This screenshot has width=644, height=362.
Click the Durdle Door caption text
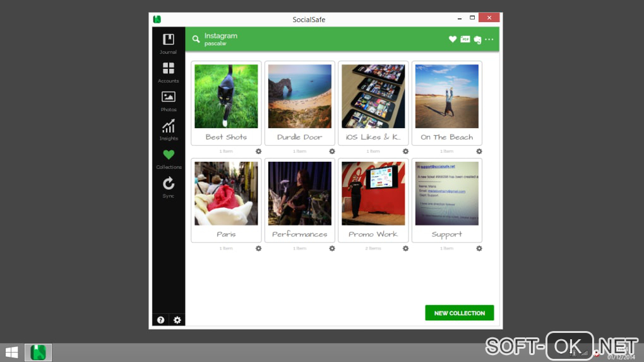[x=300, y=137]
